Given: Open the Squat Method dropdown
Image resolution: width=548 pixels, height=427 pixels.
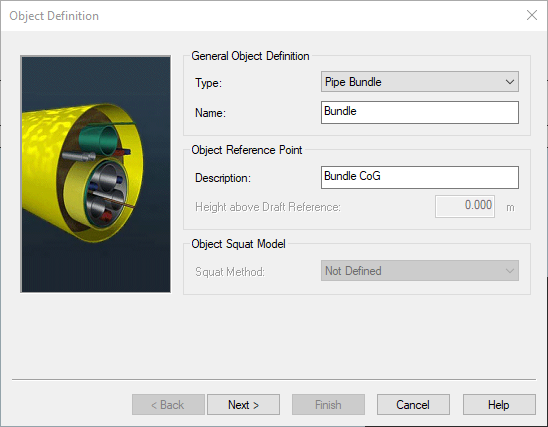Looking at the screenshot, I should pyautogui.click(x=420, y=271).
